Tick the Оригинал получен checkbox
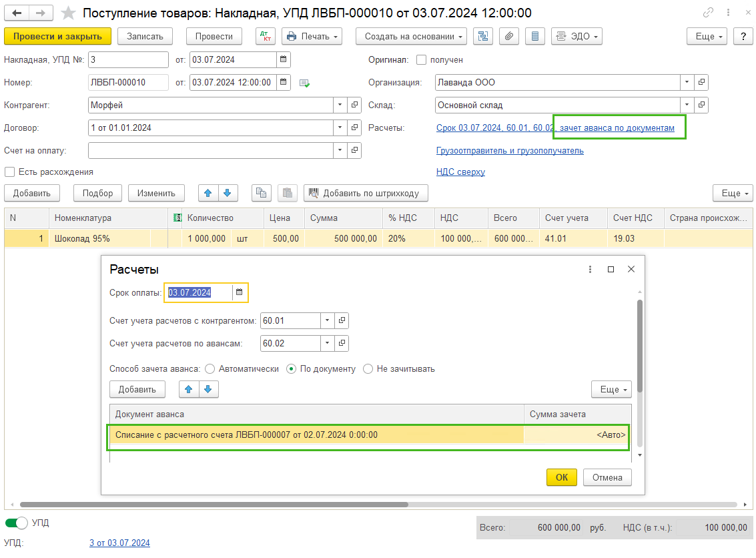 tap(422, 60)
